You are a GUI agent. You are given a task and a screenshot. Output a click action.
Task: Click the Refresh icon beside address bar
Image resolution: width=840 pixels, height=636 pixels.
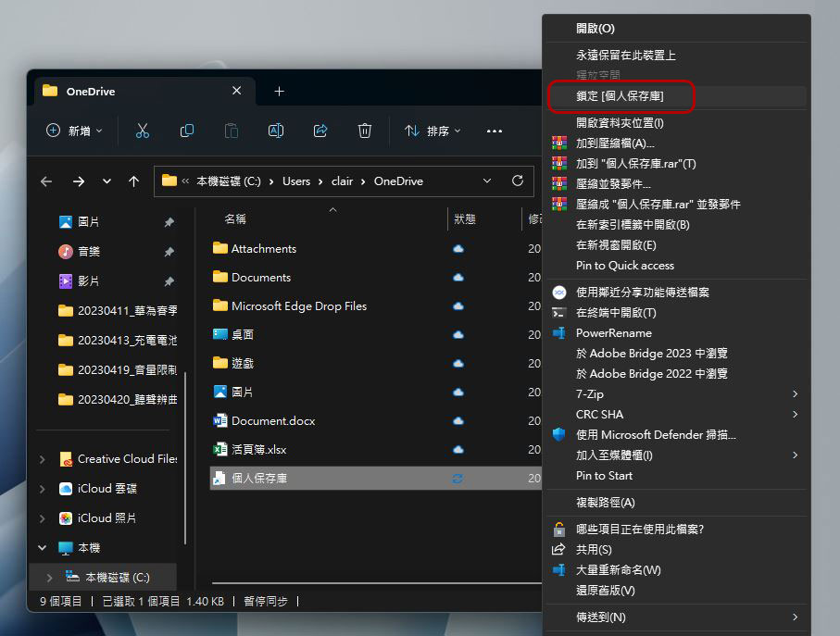click(x=518, y=181)
